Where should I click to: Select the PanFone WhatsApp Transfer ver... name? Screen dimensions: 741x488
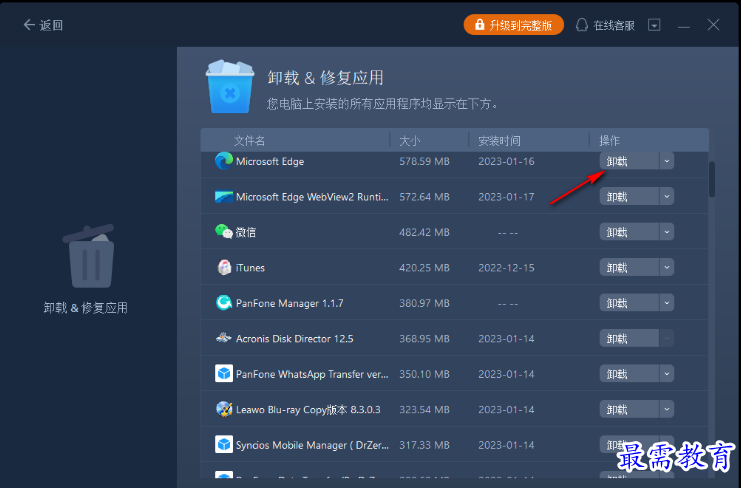point(312,374)
